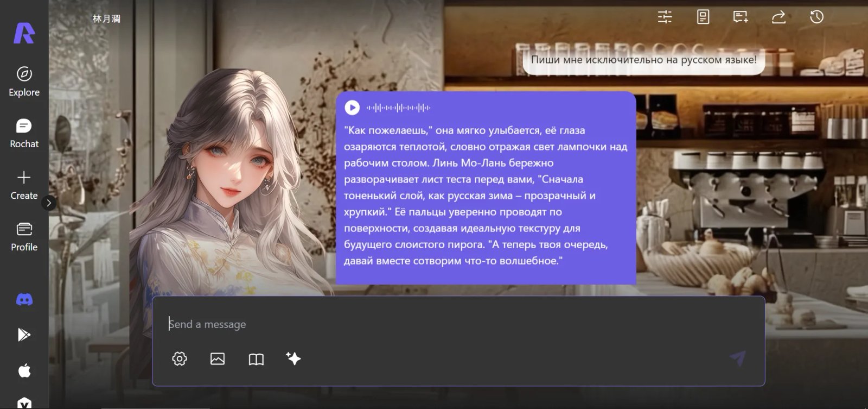Expand the sidebar with the chevron arrow
Viewport: 868px width, 409px height.
49,203
